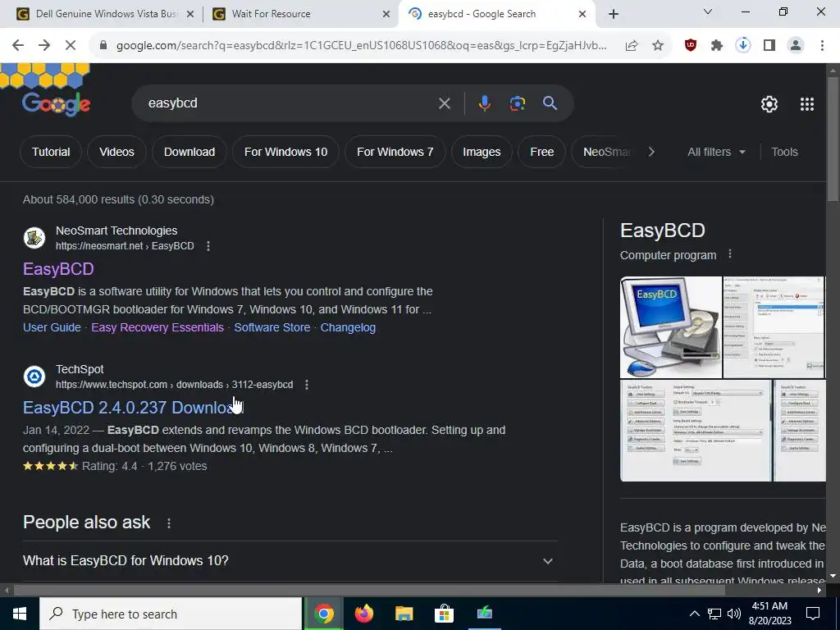Expand What is EasyBCD for Windows 10

(290, 561)
